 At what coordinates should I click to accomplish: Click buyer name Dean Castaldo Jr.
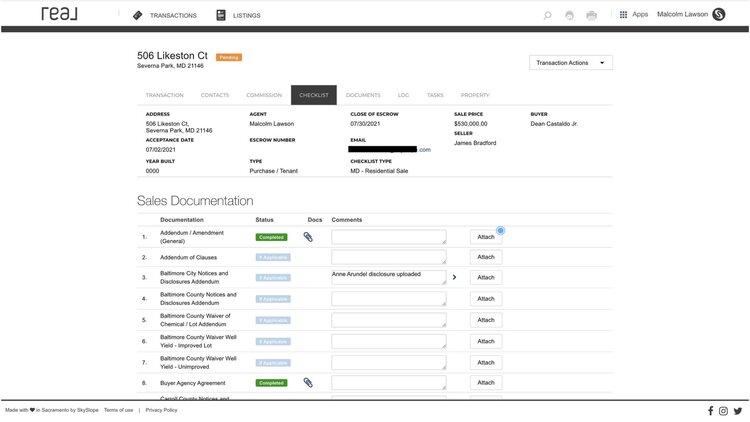click(x=554, y=123)
